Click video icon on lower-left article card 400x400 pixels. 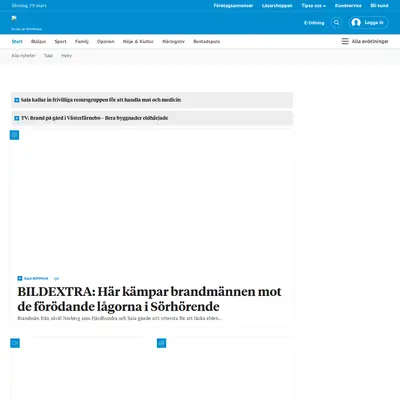[15, 343]
